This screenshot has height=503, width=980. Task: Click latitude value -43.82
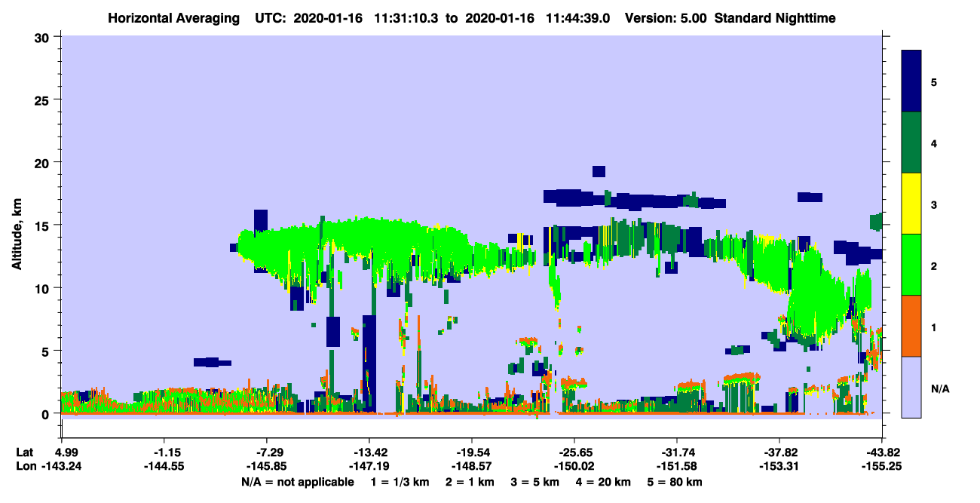(882, 452)
